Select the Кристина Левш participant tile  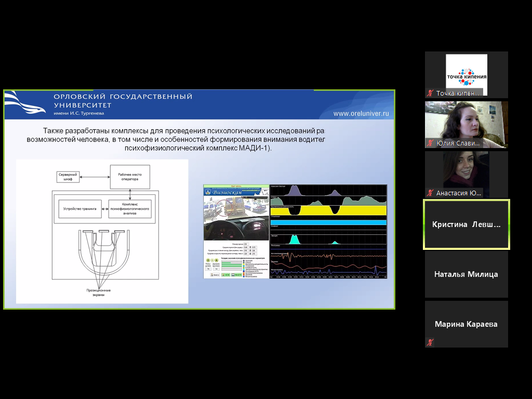coord(467,224)
